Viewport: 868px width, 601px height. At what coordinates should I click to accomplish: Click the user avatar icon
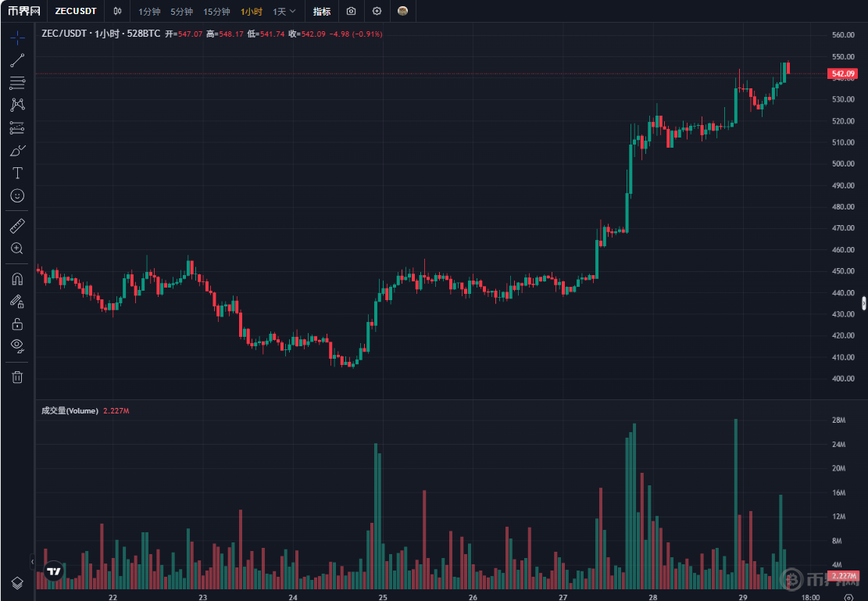click(x=403, y=11)
